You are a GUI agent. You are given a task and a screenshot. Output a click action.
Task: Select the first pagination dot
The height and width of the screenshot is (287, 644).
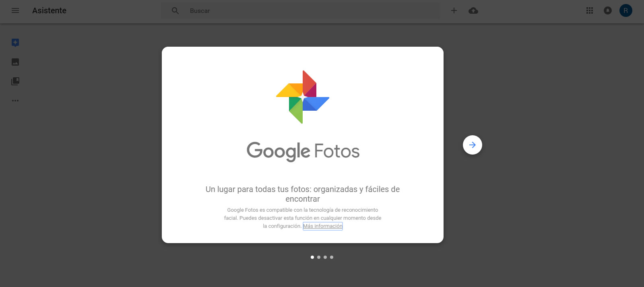(312, 257)
